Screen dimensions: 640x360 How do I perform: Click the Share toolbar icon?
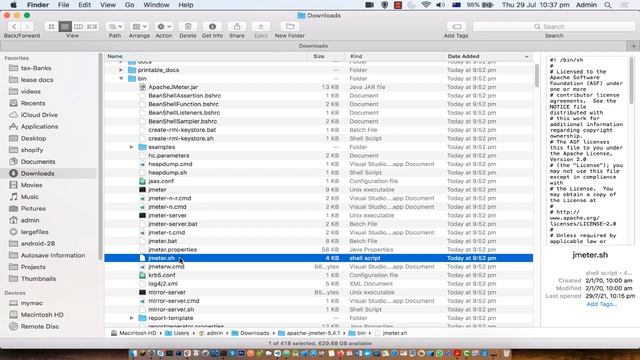point(237,27)
